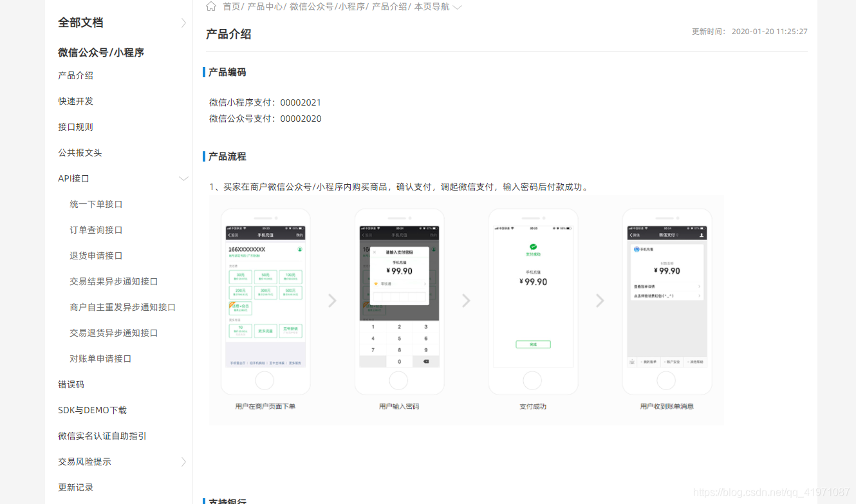Select 微信公众号/小程序 sidebar heading

point(101,52)
